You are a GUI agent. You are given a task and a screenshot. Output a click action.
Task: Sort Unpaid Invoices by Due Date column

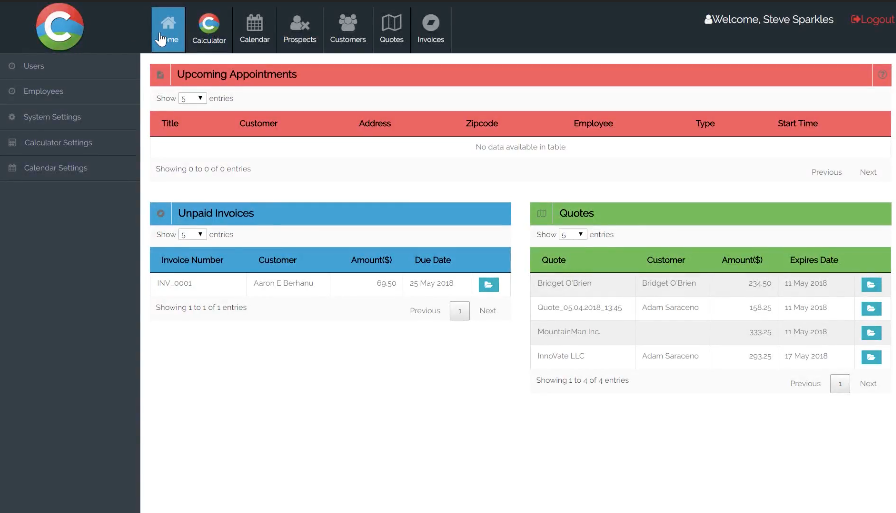click(x=433, y=260)
